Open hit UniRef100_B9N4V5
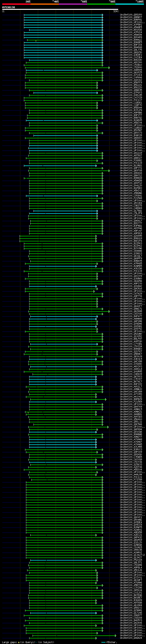This screenshot has width=146, height=644. pyautogui.click(x=131, y=261)
